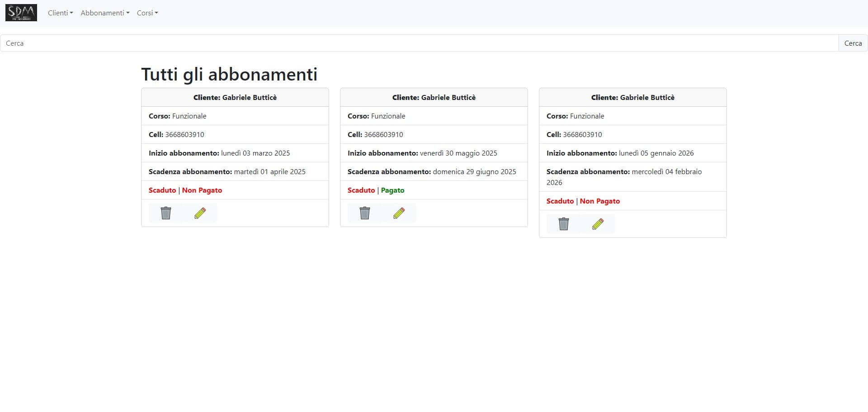This screenshot has width=868, height=412.
Task: Click the "Tutti gli abbonamenti" heading
Action: 229,75
